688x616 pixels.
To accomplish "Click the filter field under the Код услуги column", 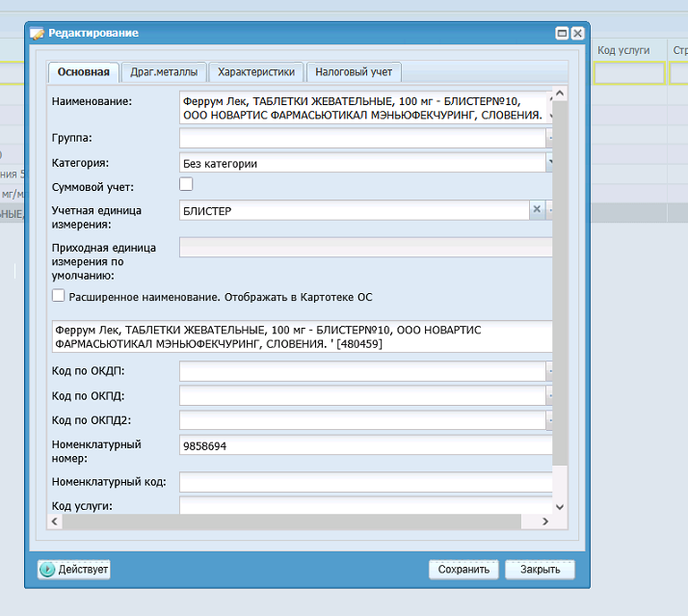I will click(x=629, y=73).
